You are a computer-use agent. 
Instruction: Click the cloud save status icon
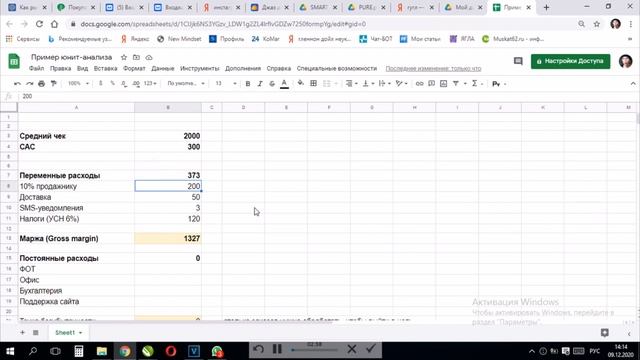click(149, 57)
